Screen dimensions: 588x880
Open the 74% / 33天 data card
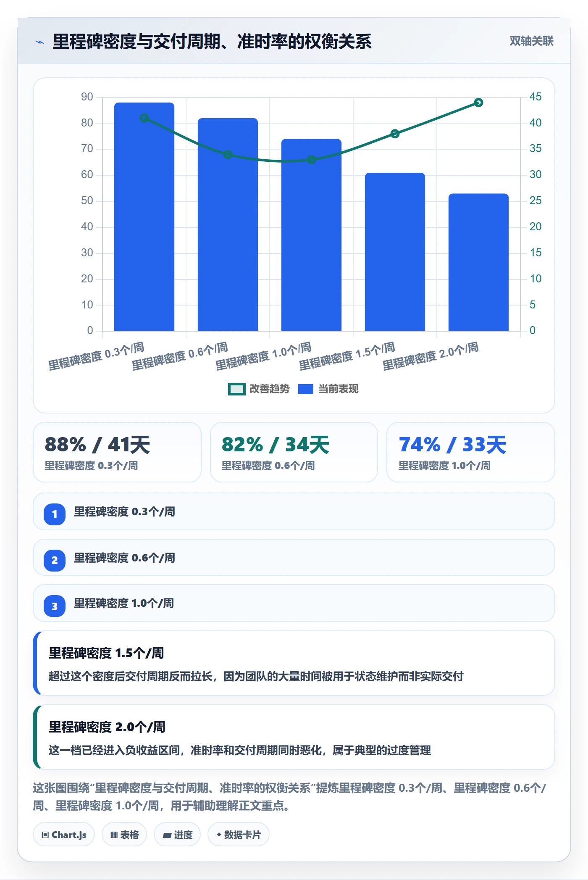tap(471, 452)
